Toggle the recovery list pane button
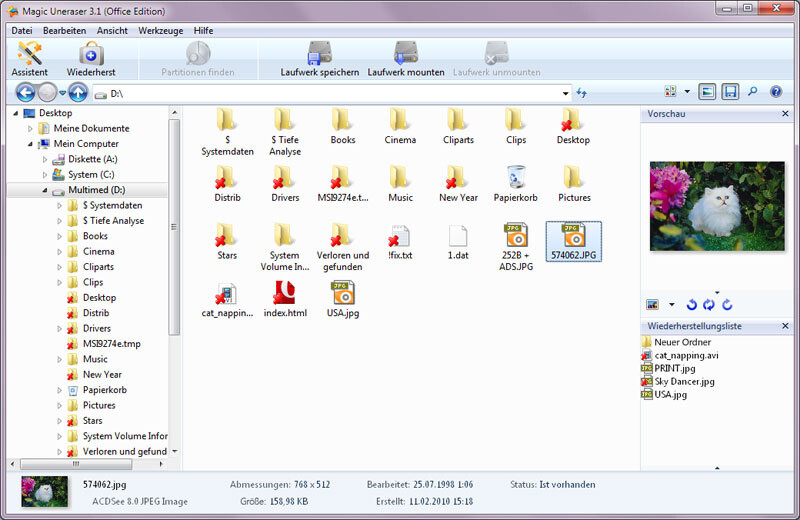Image resolution: width=800 pixels, height=520 pixels. click(x=730, y=92)
